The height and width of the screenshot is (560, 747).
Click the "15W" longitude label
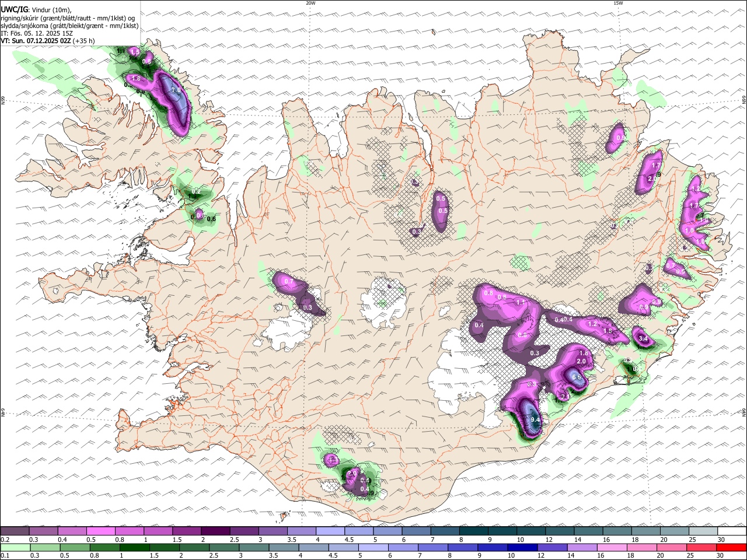tap(618, 3)
